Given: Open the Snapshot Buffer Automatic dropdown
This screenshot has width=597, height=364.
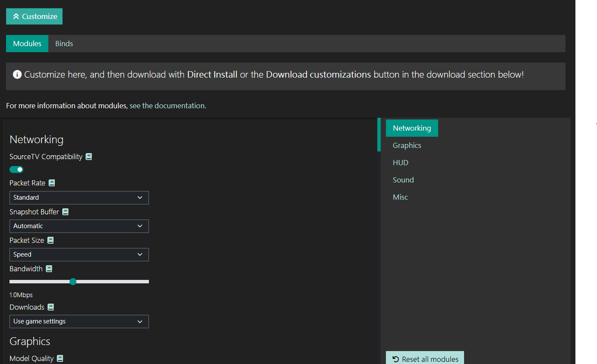Looking at the screenshot, I should click(x=79, y=226).
